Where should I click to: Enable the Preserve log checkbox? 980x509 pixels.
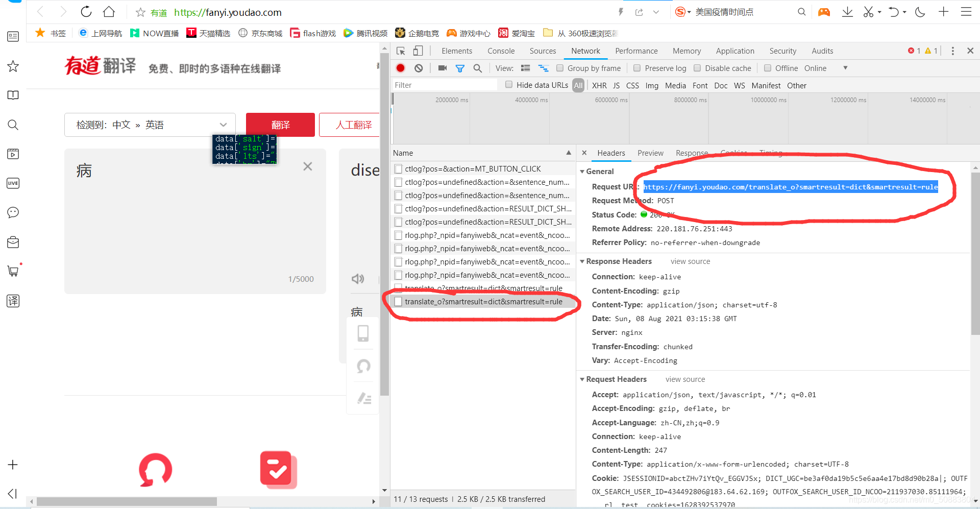(637, 68)
